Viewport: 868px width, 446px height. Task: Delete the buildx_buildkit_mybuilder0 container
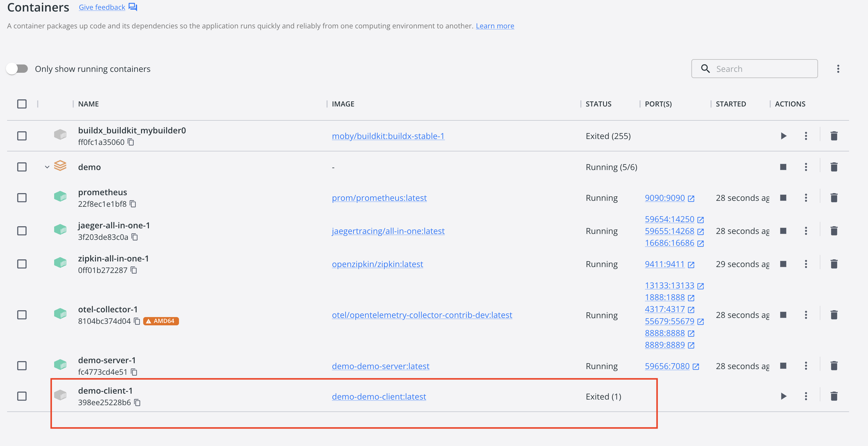[x=834, y=136]
